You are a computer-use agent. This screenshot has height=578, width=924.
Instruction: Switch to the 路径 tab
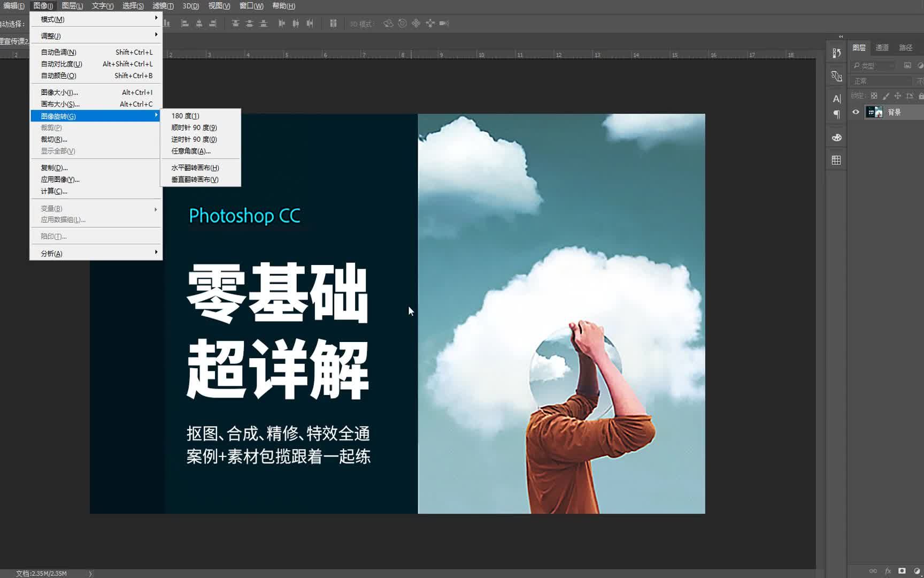coord(906,48)
